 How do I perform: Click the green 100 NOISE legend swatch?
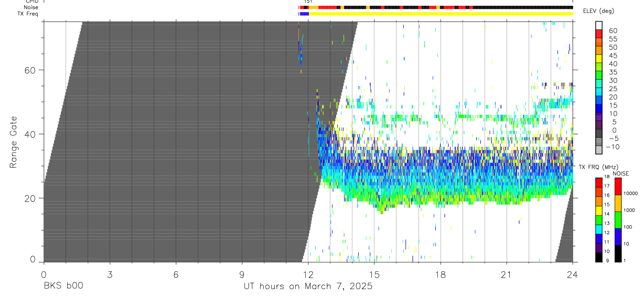[618, 220]
